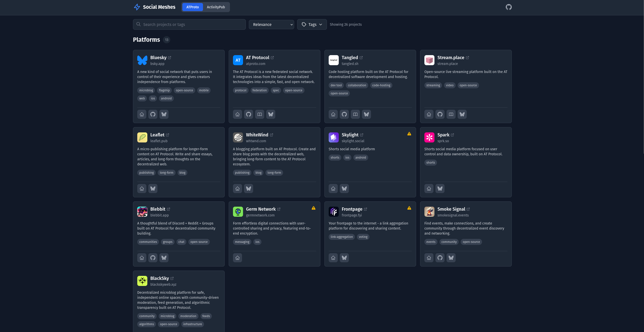
Task: Open the book icon on Stream.place's card
Action: pyautogui.click(x=451, y=114)
